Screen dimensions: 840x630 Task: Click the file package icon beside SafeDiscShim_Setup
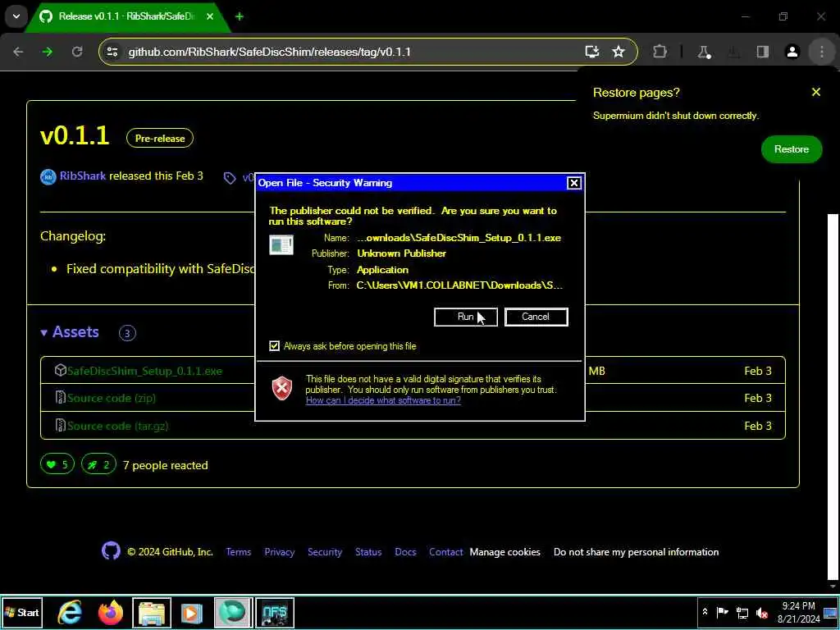61,370
